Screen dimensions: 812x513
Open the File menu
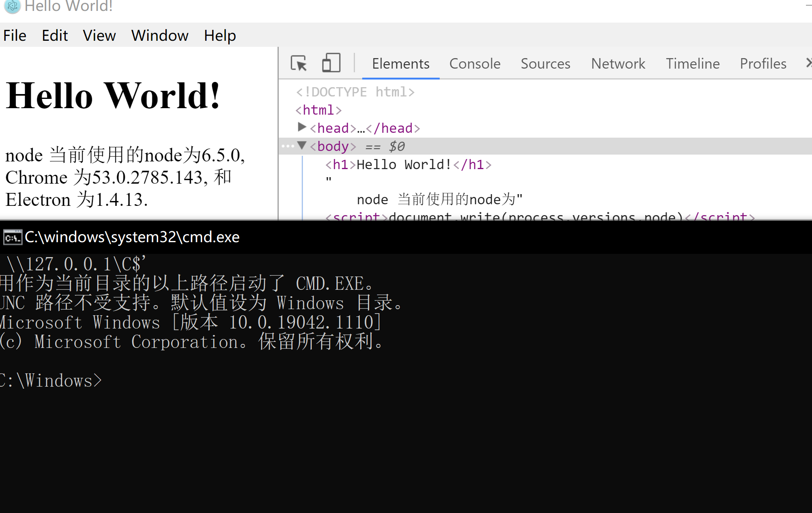tap(15, 36)
